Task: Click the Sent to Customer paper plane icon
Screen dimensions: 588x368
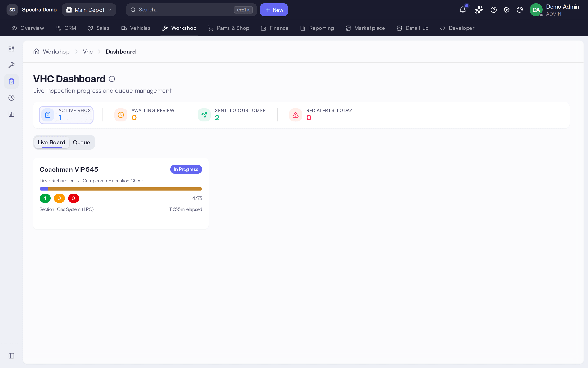Action: coord(204,115)
